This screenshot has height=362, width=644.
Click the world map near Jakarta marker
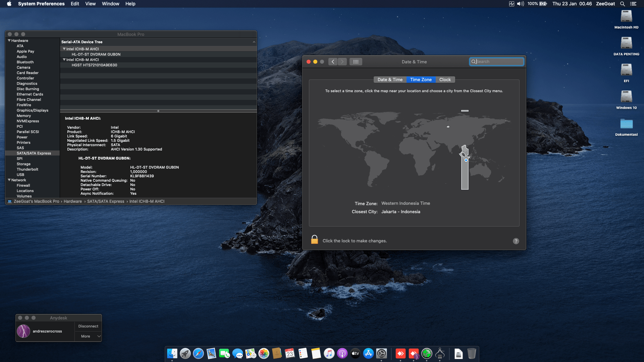pyautogui.click(x=466, y=160)
